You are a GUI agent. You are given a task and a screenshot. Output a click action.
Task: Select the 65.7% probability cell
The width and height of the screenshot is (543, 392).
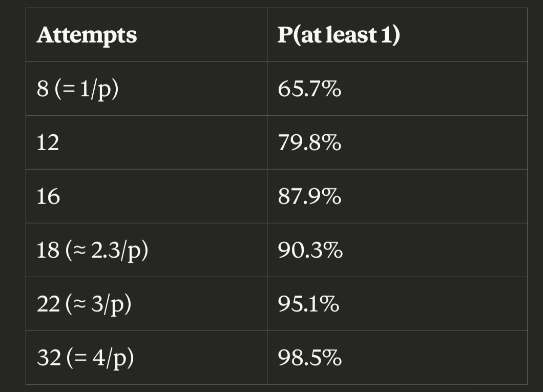click(x=397, y=89)
